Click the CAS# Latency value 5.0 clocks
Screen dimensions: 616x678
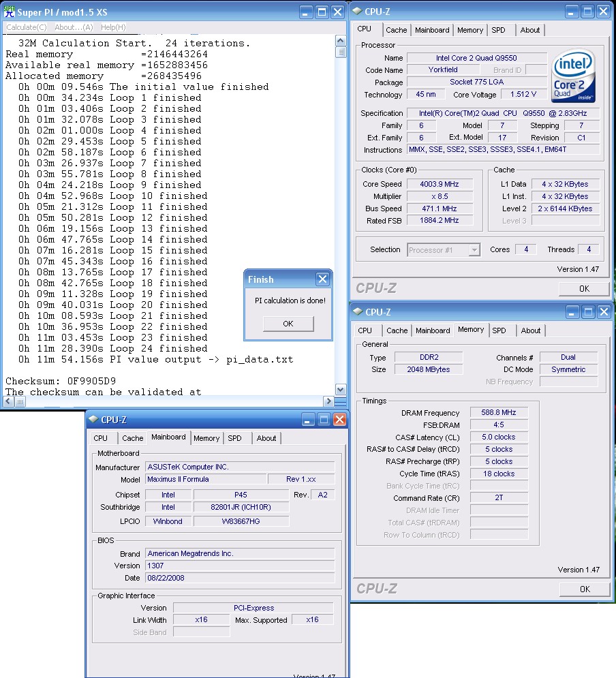tap(498, 437)
